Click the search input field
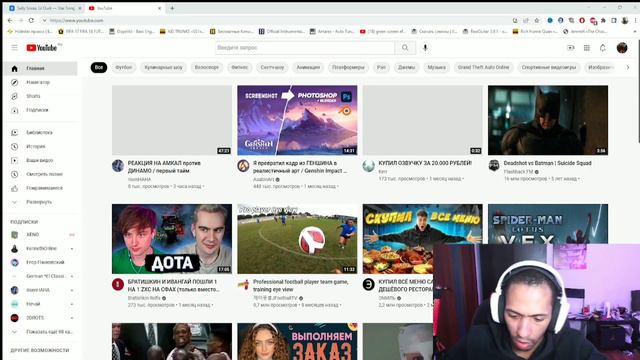 coord(305,48)
